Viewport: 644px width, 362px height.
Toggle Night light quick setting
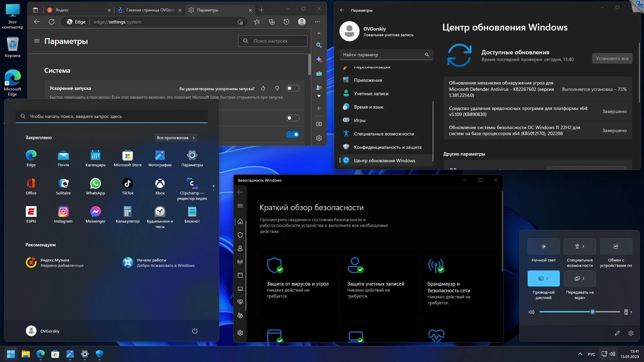543,246
